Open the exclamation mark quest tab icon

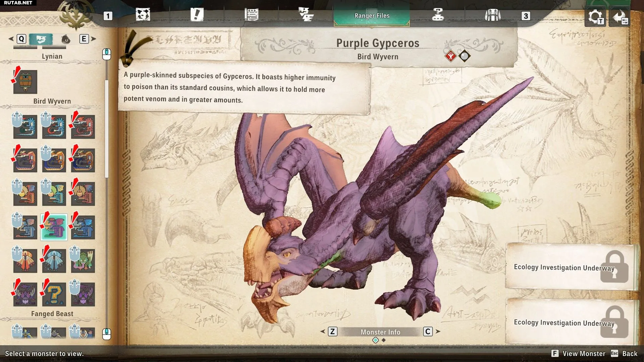197,15
